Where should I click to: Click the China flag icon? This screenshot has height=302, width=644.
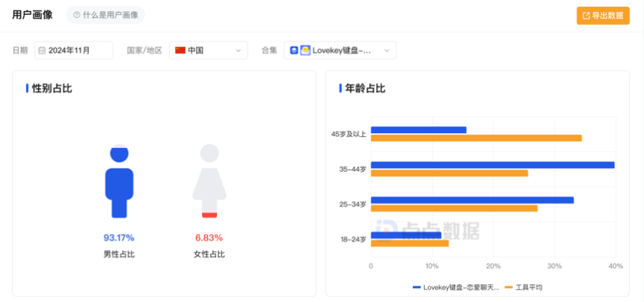tap(180, 51)
